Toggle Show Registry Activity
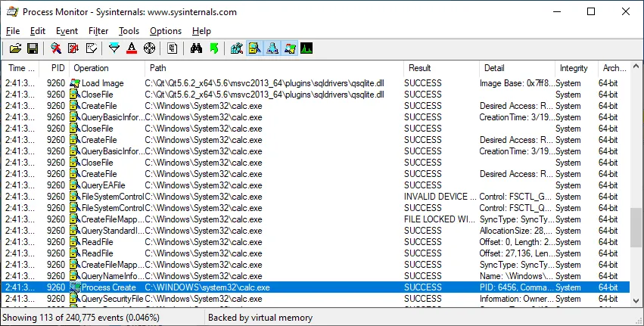Viewport: 644px width, 326px height. tap(237, 48)
